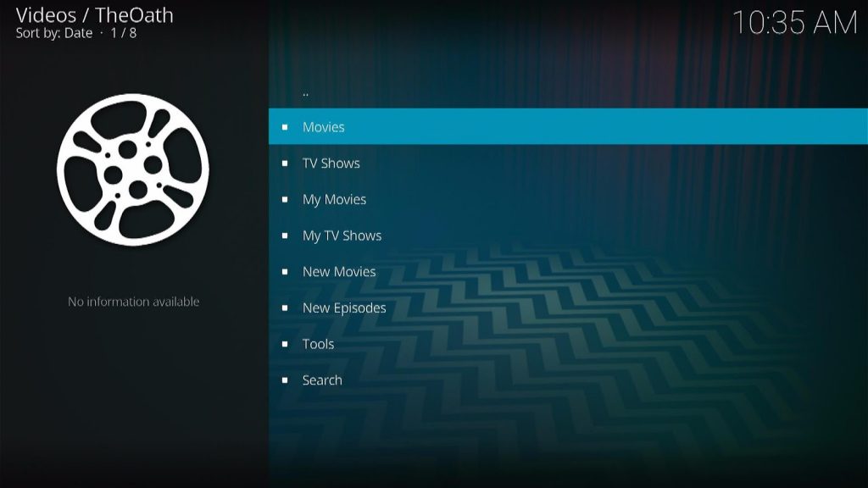Open the Tools entry

pyautogui.click(x=568, y=344)
